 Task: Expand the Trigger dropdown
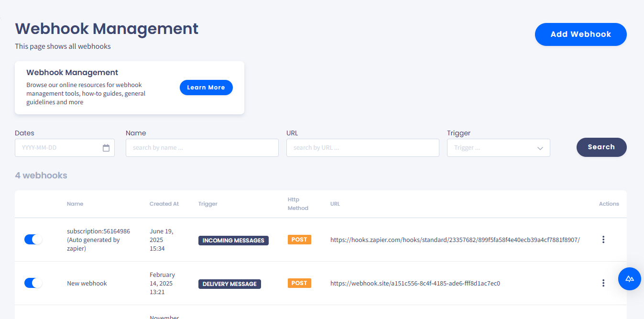[x=499, y=148]
